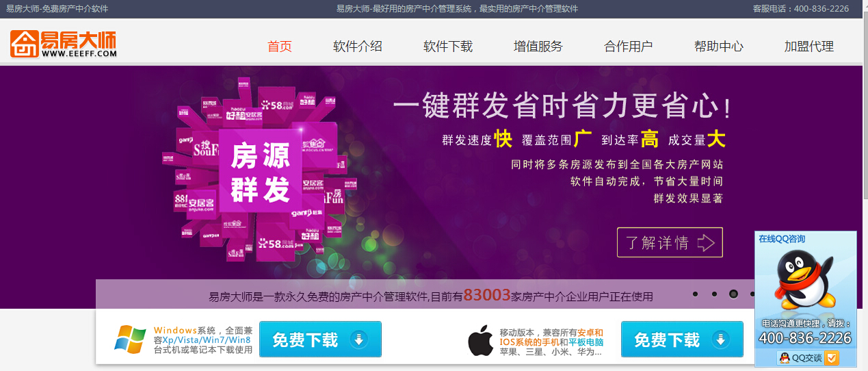The image size is (868, 371).
Task: Click the page vertical scrollbar
Action: [x=865, y=186]
